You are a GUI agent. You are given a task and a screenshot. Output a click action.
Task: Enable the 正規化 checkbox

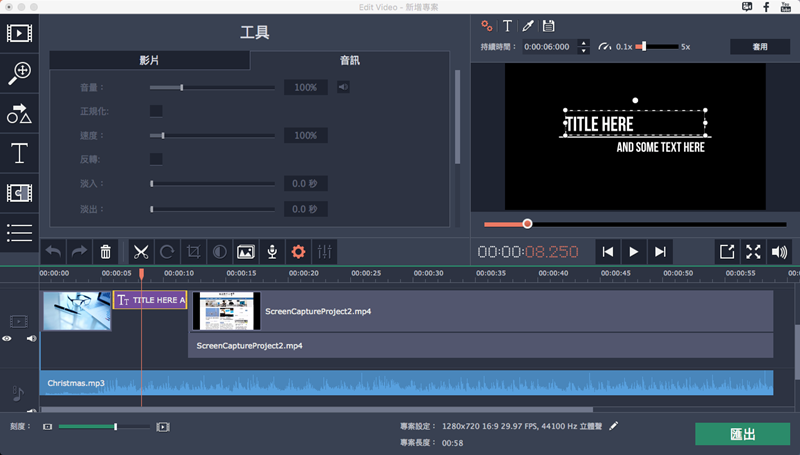[x=156, y=111]
